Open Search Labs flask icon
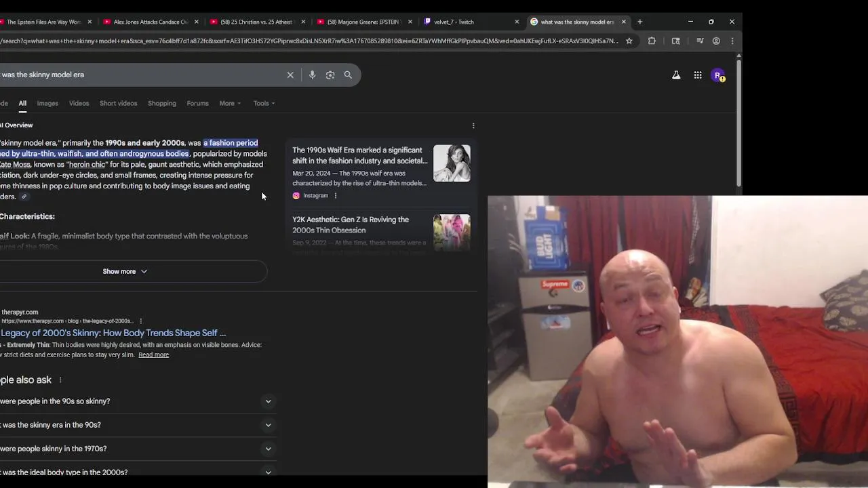Screen dimensions: 868x488 (x=676, y=75)
